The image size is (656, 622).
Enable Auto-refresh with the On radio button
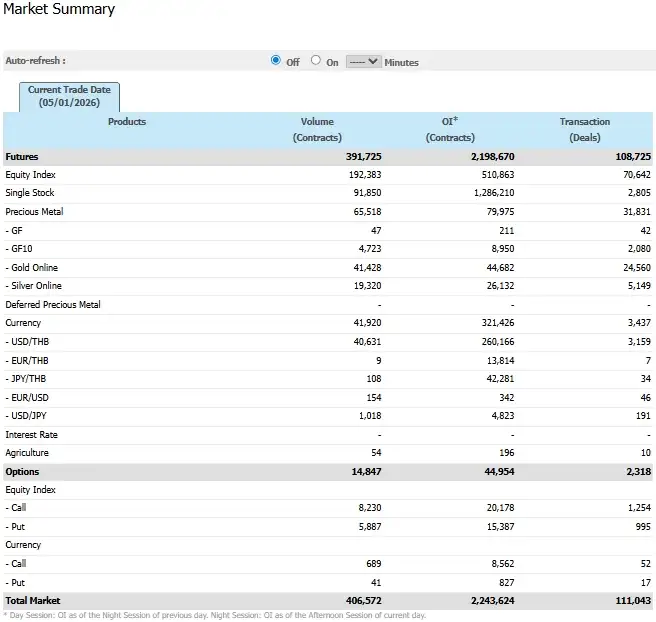(x=316, y=61)
